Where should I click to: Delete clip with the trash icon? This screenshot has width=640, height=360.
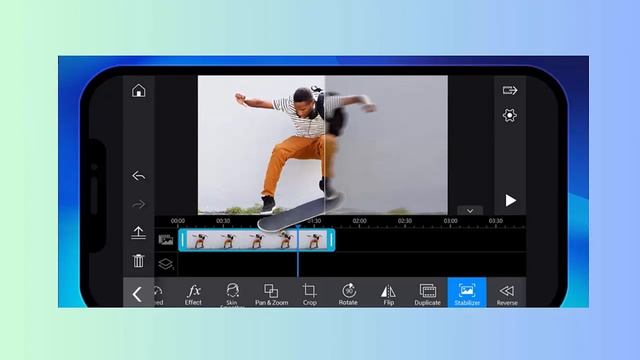click(138, 260)
